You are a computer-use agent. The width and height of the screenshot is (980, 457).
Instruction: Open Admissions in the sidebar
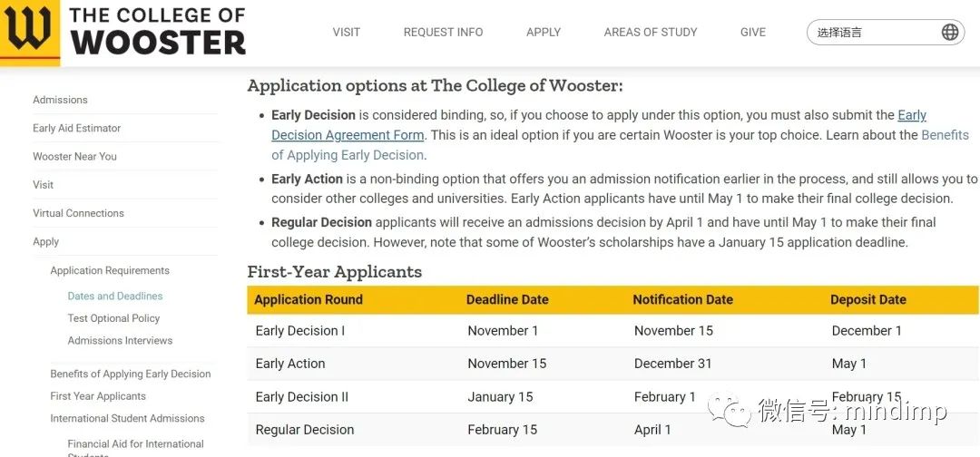point(60,100)
